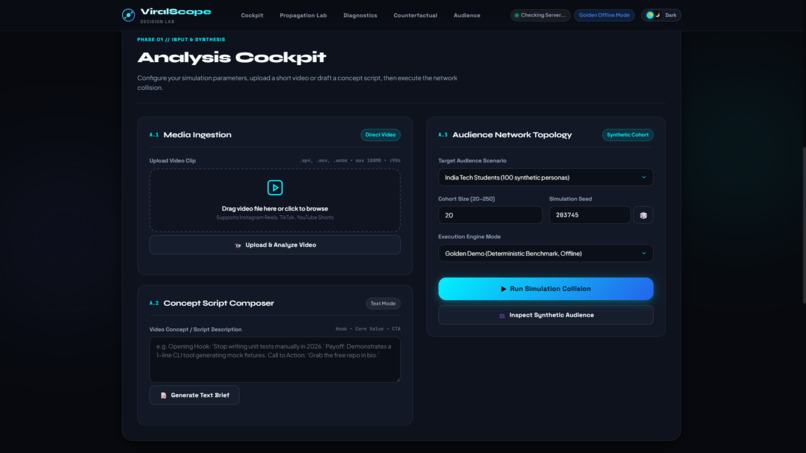Viewport: 806px width, 453px height.
Task: Focus the Cohort Size input field
Action: pyautogui.click(x=490, y=215)
